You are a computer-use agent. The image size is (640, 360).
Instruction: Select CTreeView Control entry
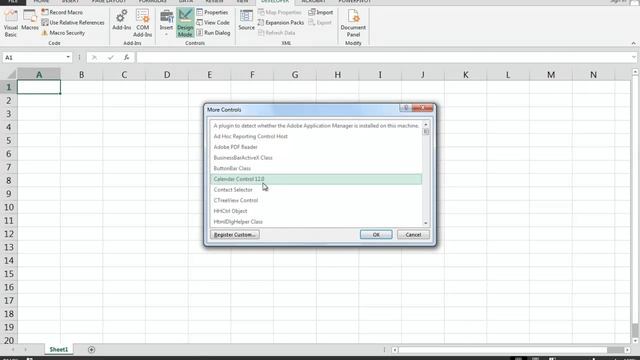316,200
